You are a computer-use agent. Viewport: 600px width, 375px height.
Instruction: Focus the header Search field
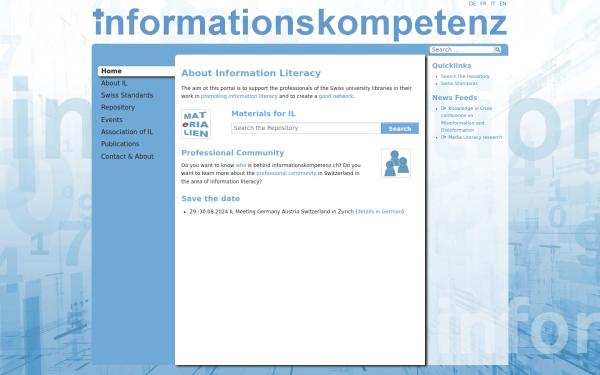[462, 50]
